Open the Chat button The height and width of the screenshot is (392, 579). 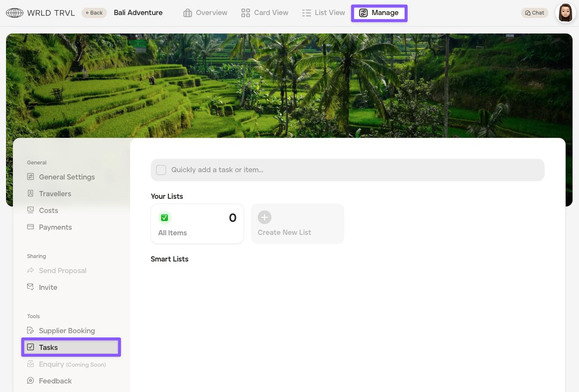pos(534,13)
